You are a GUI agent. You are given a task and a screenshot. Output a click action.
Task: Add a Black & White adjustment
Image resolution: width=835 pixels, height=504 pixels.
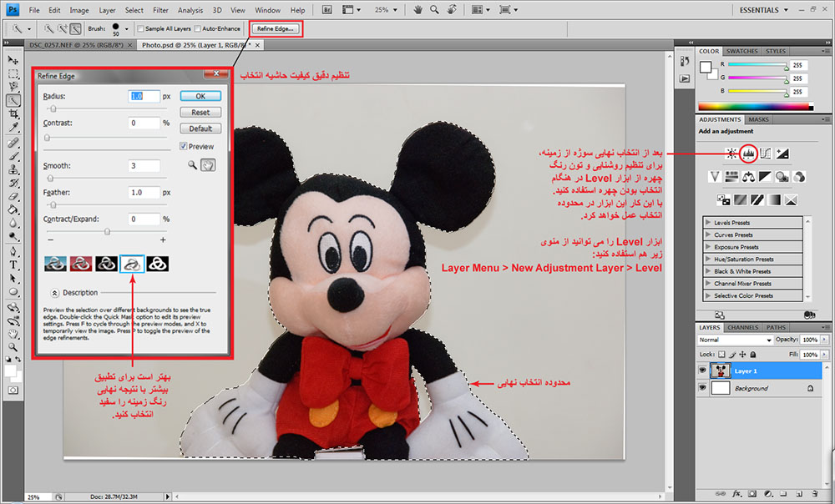click(x=765, y=177)
